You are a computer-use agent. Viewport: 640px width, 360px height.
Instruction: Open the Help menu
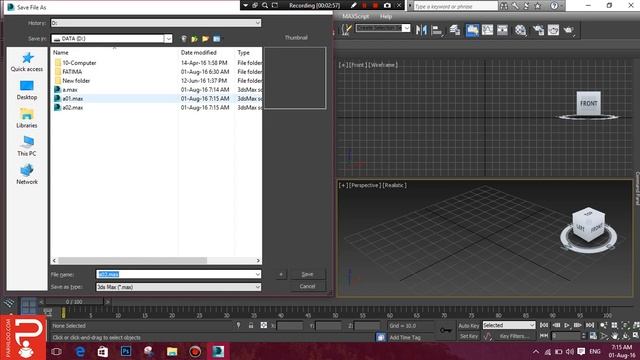click(x=386, y=16)
